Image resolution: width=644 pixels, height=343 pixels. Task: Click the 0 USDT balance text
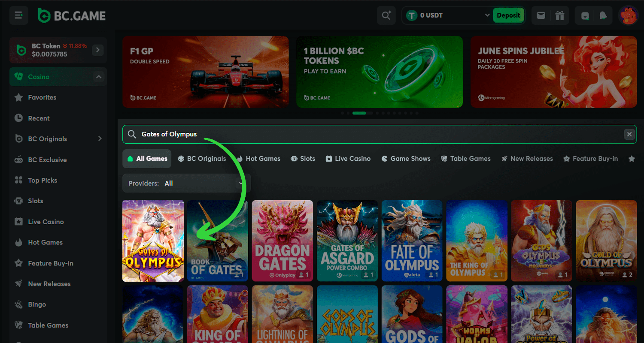tap(431, 15)
